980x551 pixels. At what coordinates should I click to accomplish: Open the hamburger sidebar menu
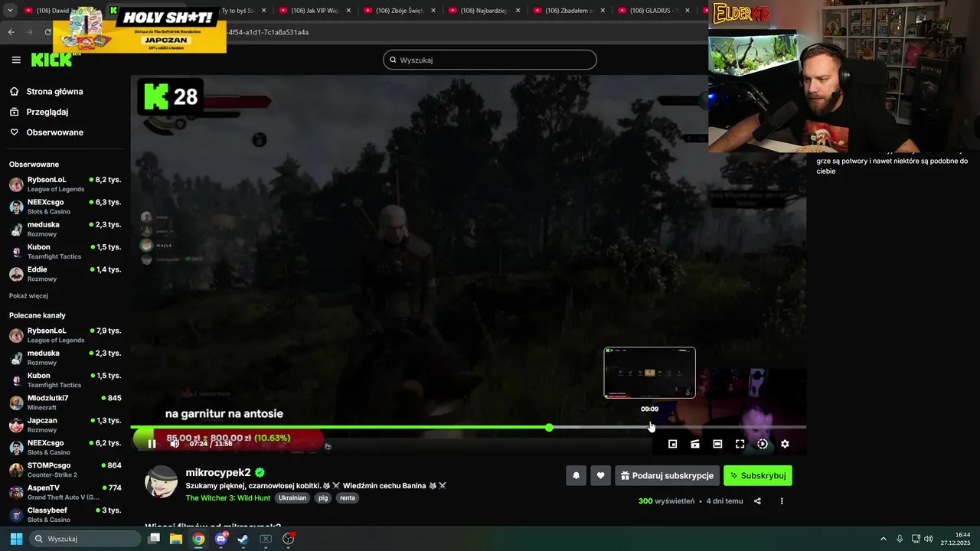[16, 60]
